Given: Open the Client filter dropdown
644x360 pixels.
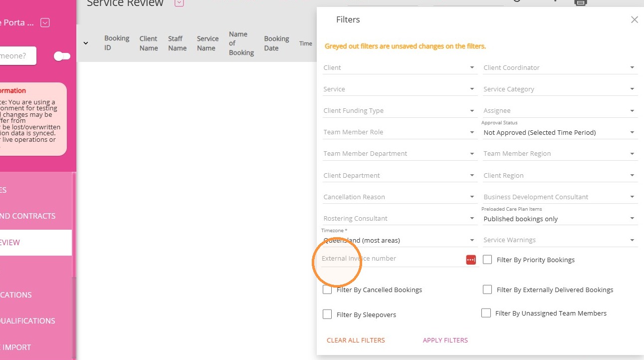Looking at the screenshot, I should point(400,67).
